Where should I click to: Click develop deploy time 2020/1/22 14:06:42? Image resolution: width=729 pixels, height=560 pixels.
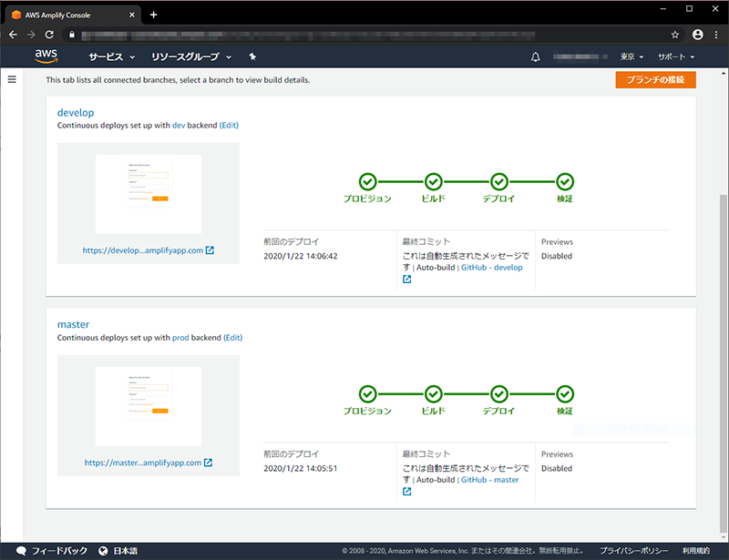tap(301, 256)
